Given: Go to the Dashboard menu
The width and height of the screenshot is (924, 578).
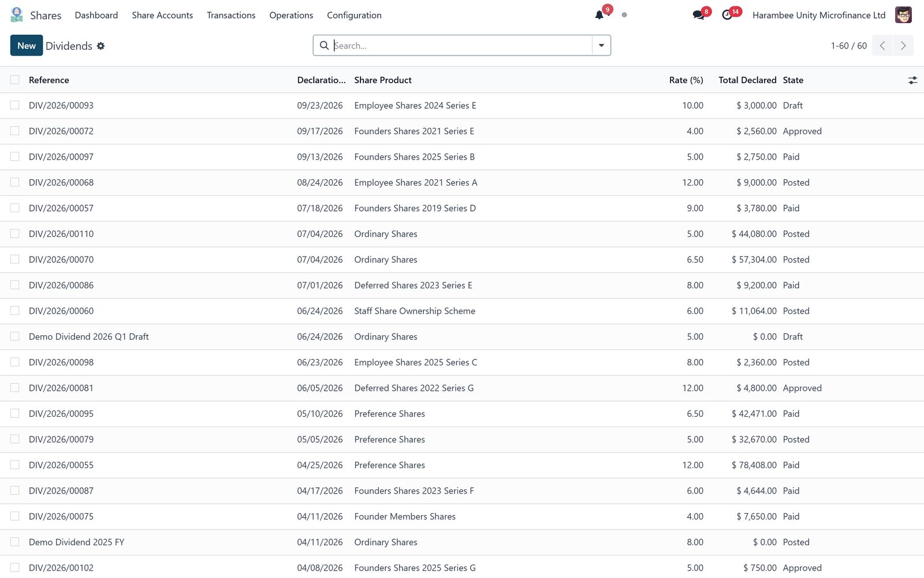Looking at the screenshot, I should click(x=96, y=15).
